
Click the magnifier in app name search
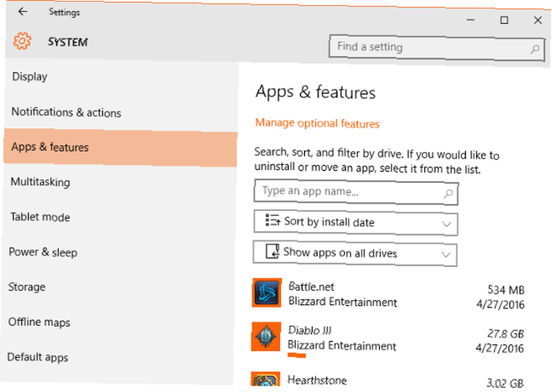pos(448,193)
